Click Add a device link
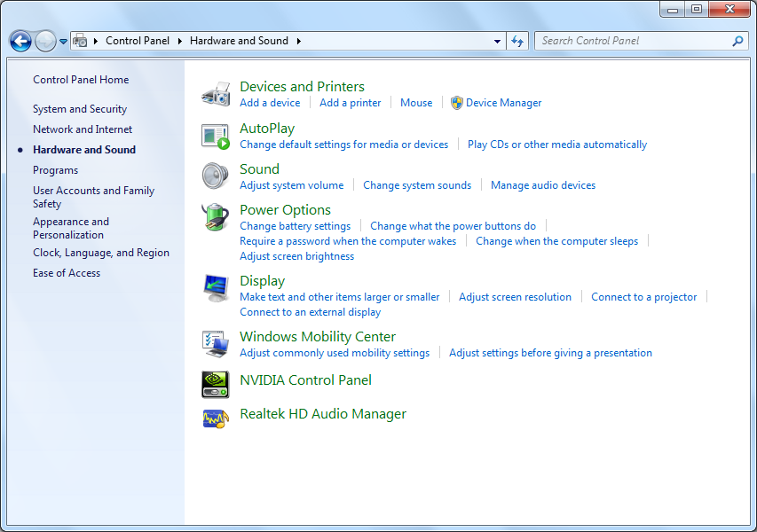Screen dimensions: 757x532 pos(270,103)
